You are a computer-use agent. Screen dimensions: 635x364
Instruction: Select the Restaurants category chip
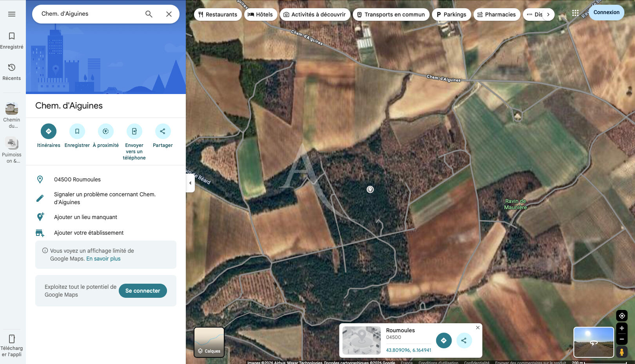pyautogui.click(x=218, y=14)
